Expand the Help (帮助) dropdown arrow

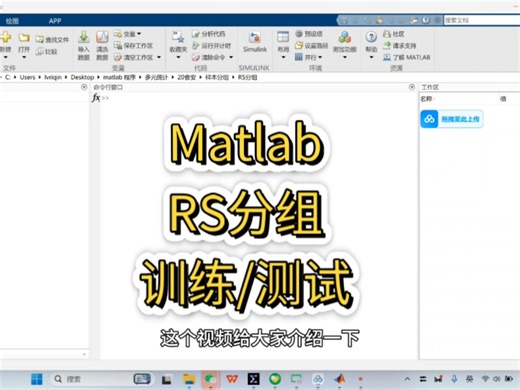click(x=371, y=57)
